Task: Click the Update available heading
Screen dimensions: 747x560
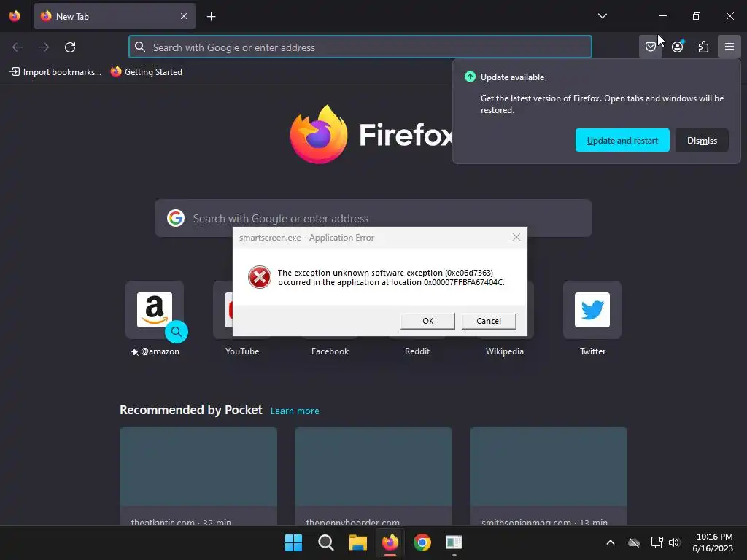Action: [x=512, y=77]
